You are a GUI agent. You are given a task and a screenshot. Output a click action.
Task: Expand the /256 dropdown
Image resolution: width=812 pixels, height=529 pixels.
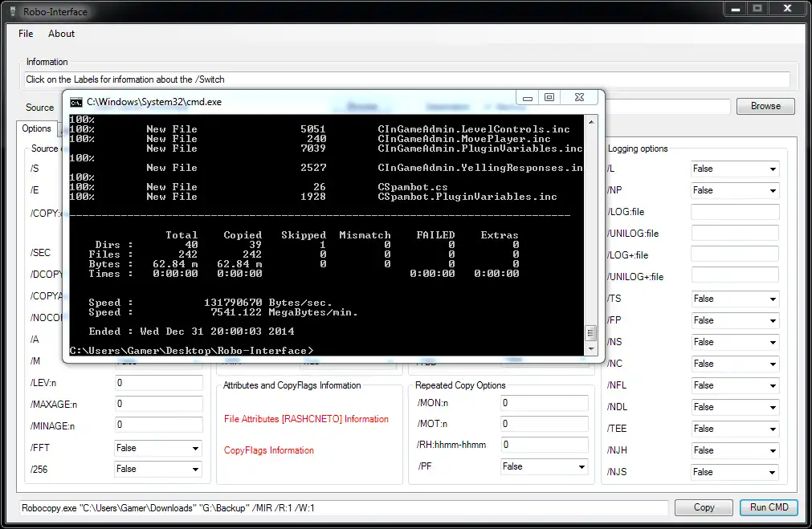158,469
